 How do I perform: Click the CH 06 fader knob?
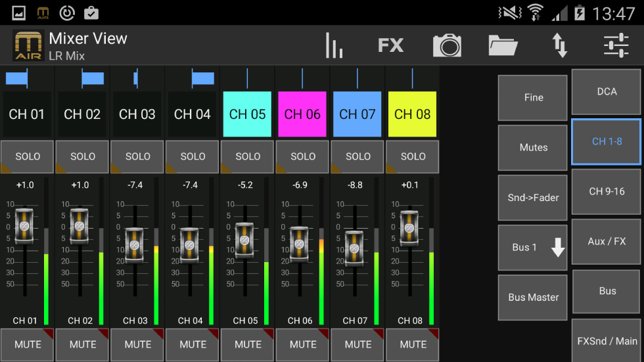299,244
